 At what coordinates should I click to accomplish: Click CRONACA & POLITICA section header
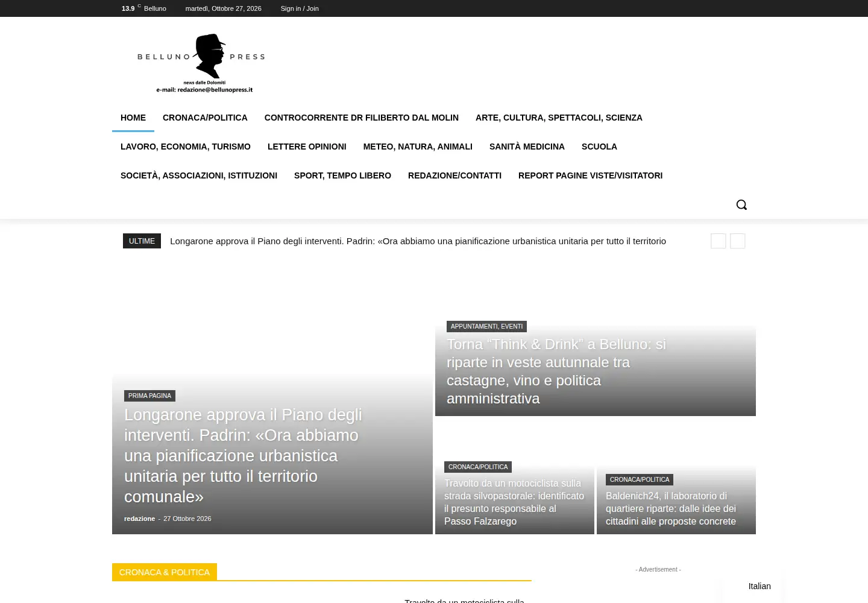point(165,572)
